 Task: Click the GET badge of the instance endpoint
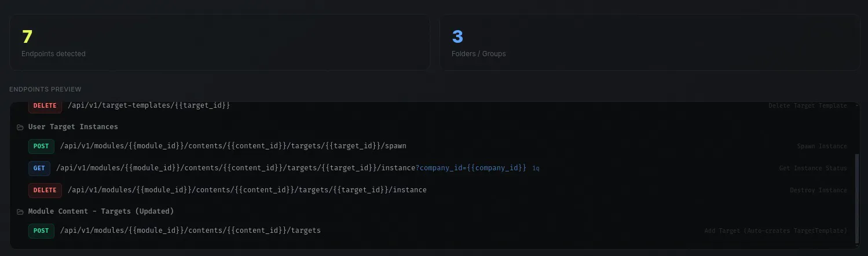click(39, 168)
